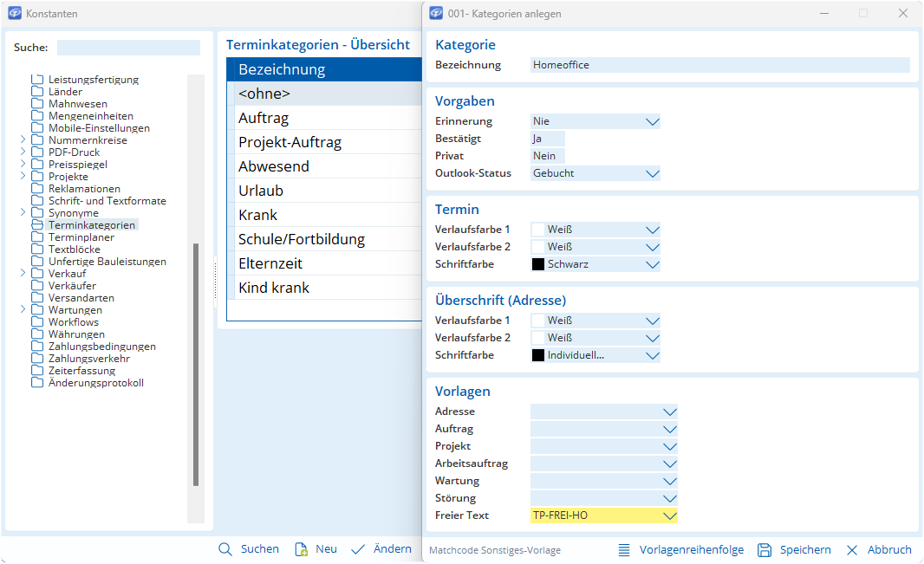Click the Leistungsfertigung folder icon

click(x=37, y=79)
